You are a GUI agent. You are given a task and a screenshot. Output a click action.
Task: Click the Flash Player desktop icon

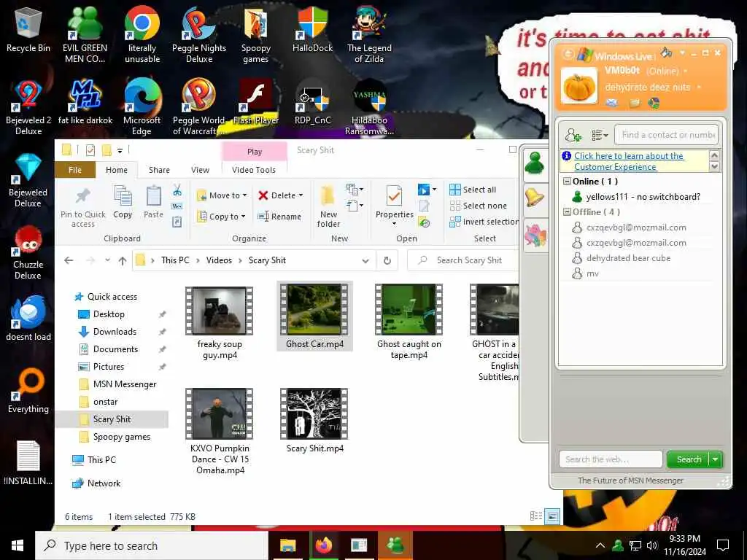point(256,102)
